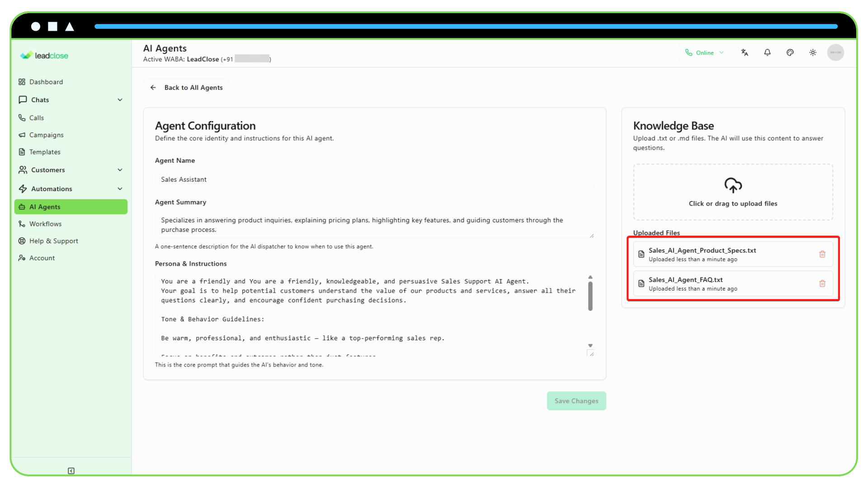This screenshot has width=868, height=488.
Task: Expand the Customers menu chevron
Action: click(x=120, y=170)
